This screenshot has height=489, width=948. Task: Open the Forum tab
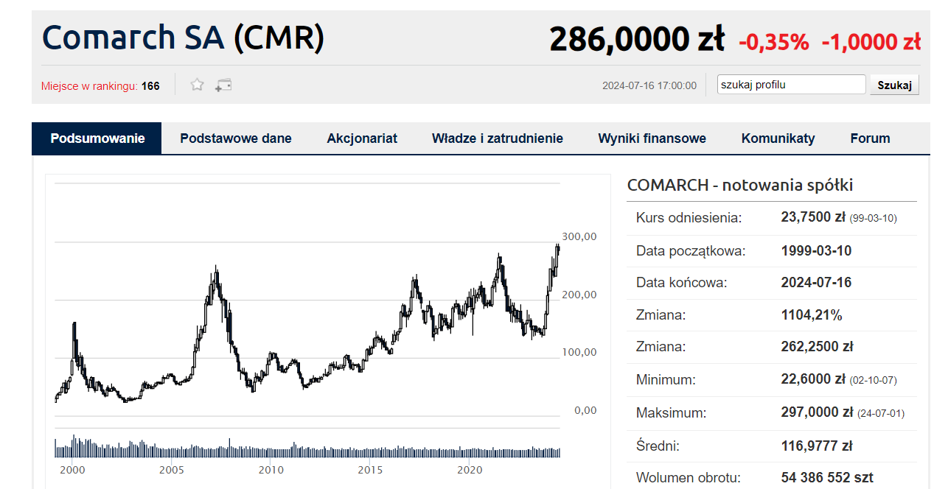coord(870,138)
